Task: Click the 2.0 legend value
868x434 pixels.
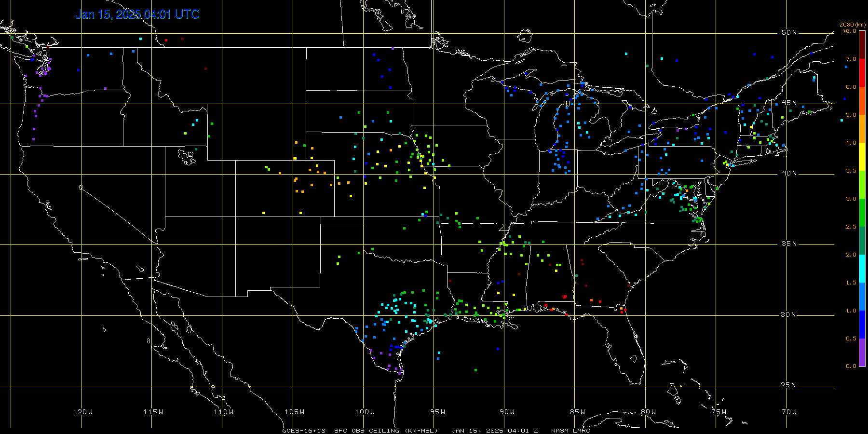Action: [x=851, y=255]
